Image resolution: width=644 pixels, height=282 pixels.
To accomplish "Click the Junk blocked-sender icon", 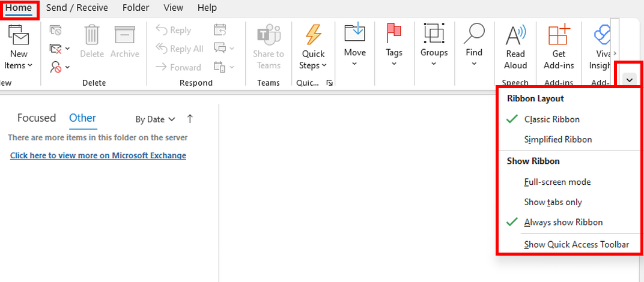I will [55, 67].
